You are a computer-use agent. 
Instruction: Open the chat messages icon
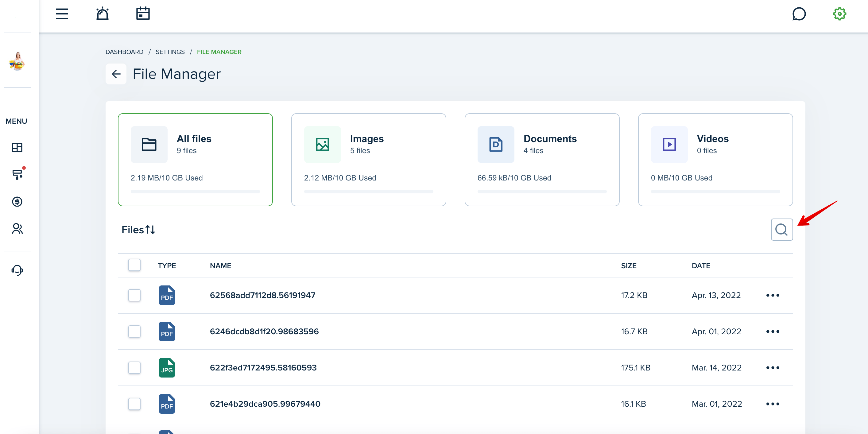[x=799, y=14]
